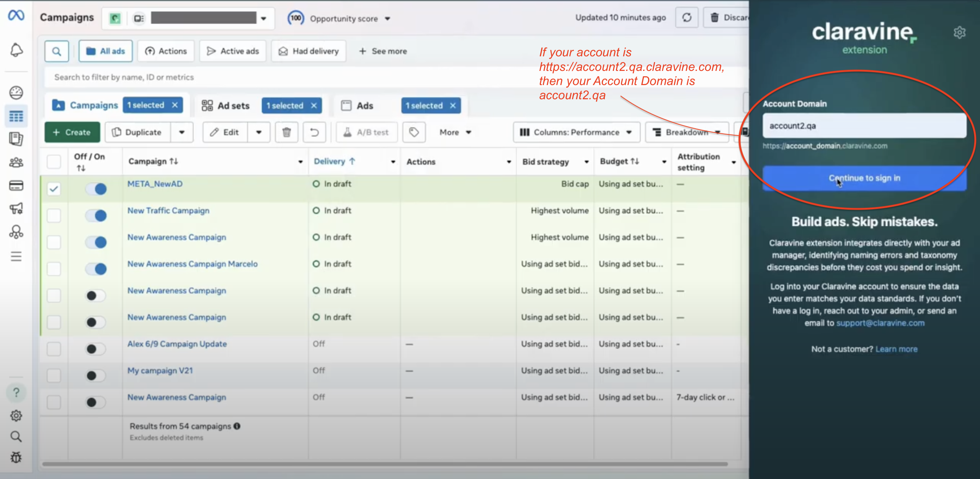
Task: Click the sidebar search magnifier icon
Action: click(16, 436)
